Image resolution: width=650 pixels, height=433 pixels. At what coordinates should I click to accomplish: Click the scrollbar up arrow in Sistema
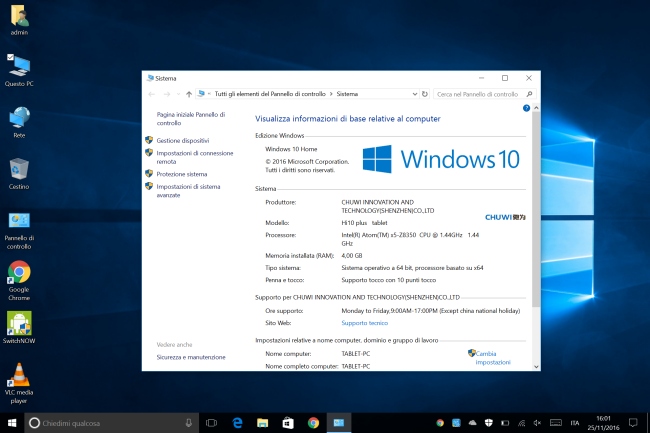(x=536, y=108)
